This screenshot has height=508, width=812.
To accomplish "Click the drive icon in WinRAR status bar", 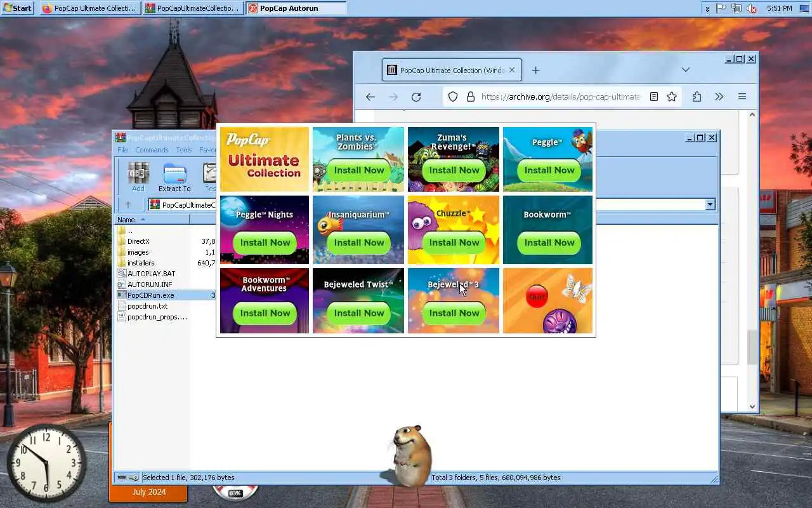I will pos(122,478).
